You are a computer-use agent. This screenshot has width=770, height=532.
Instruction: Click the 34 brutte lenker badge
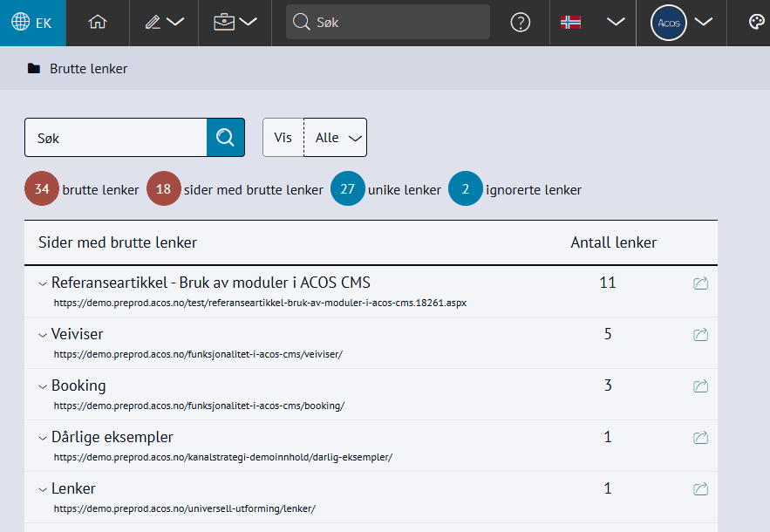[42, 189]
